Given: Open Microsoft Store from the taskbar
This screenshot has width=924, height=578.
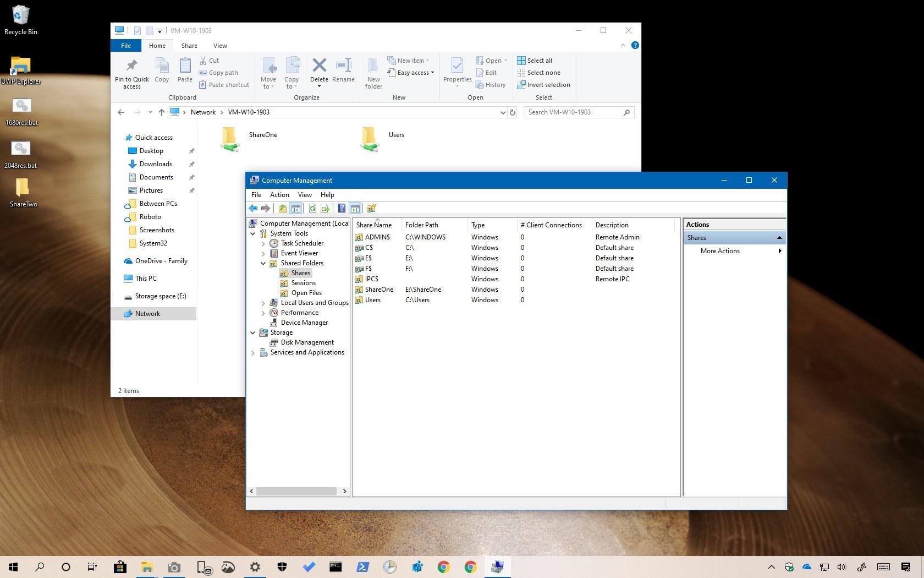Looking at the screenshot, I should click(120, 567).
